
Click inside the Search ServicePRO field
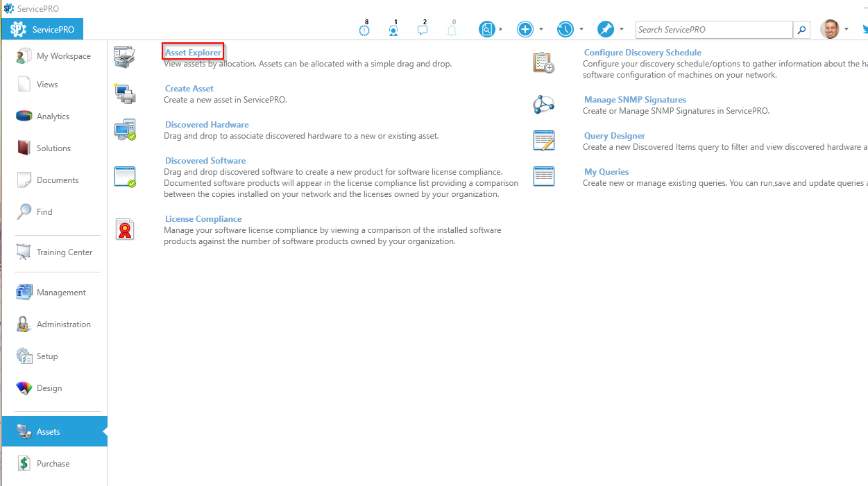[x=714, y=29]
